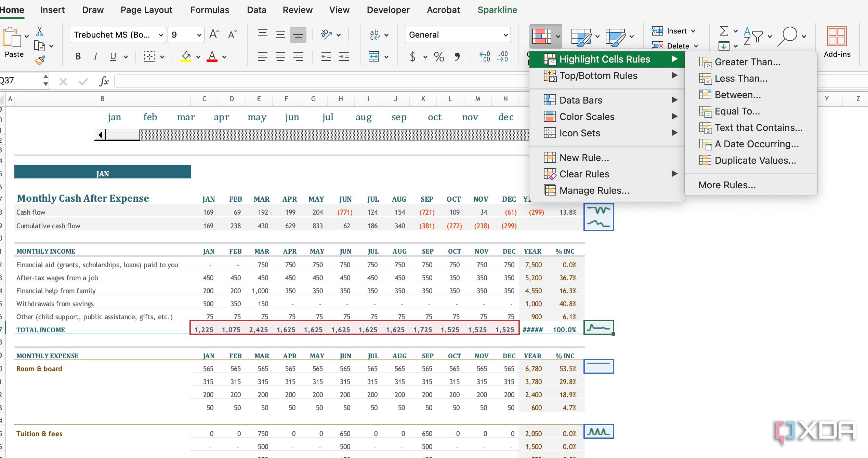Click the Name Box showing Q37
This screenshot has height=458, width=868.
[x=21, y=81]
